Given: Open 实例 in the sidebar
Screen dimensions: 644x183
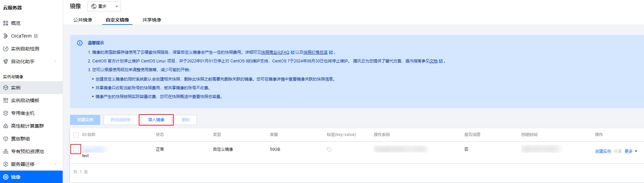Looking at the screenshot, I should click(31, 88).
